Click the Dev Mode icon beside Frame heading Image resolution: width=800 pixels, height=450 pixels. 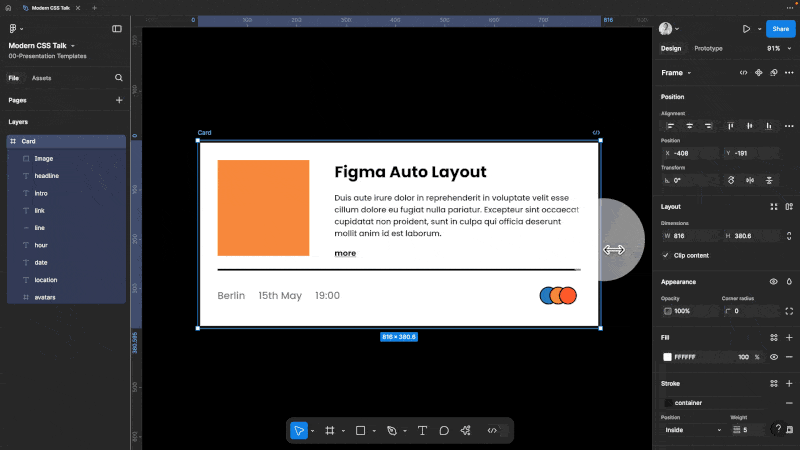click(x=743, y=72)
